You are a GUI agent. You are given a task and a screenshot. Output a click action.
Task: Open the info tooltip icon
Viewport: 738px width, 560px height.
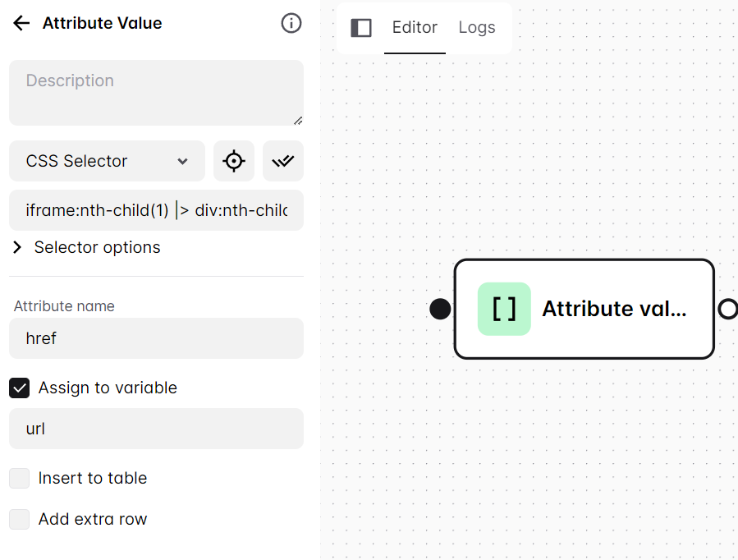pos(291,23)
